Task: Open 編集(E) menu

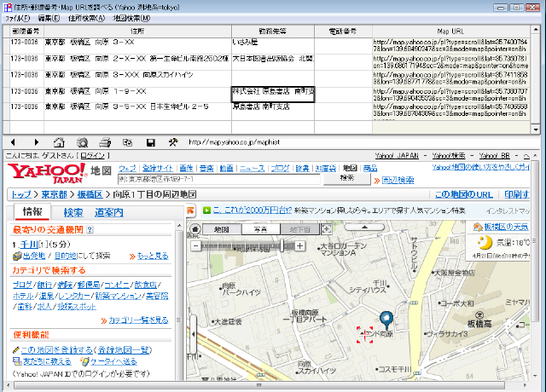Action: click(49, 19)
